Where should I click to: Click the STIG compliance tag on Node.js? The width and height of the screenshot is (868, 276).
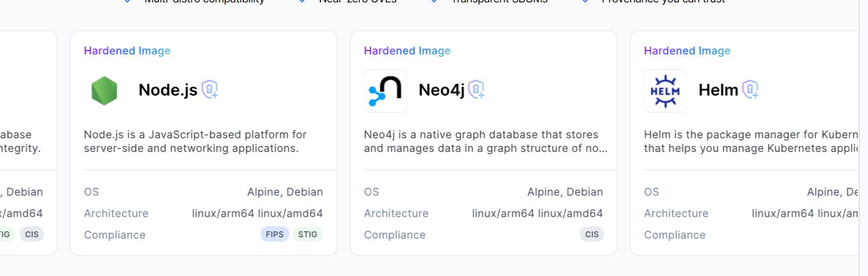click(307, 234)
